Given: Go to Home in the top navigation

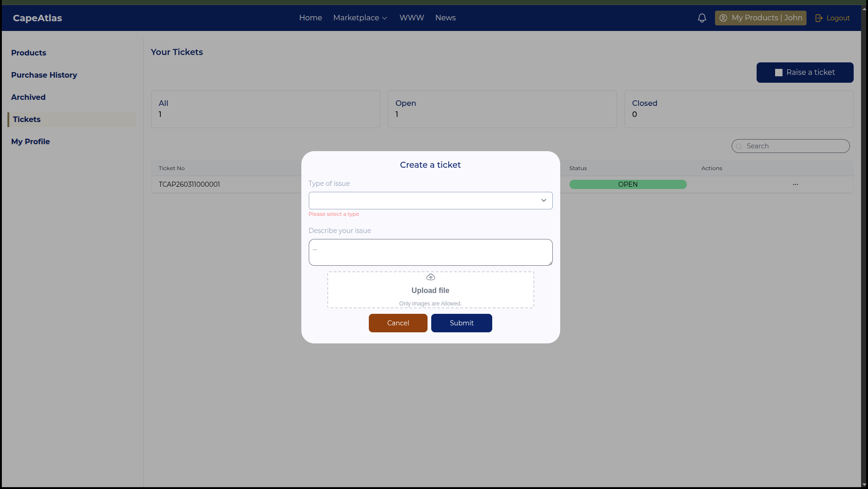Looking at the screenshot, I should click(x=311, y=18).
